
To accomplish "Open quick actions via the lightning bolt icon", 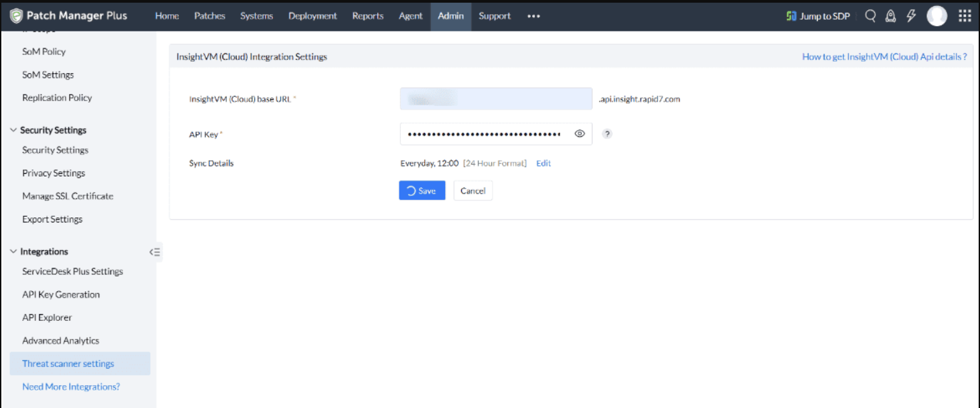I will (x=910, y=15).
